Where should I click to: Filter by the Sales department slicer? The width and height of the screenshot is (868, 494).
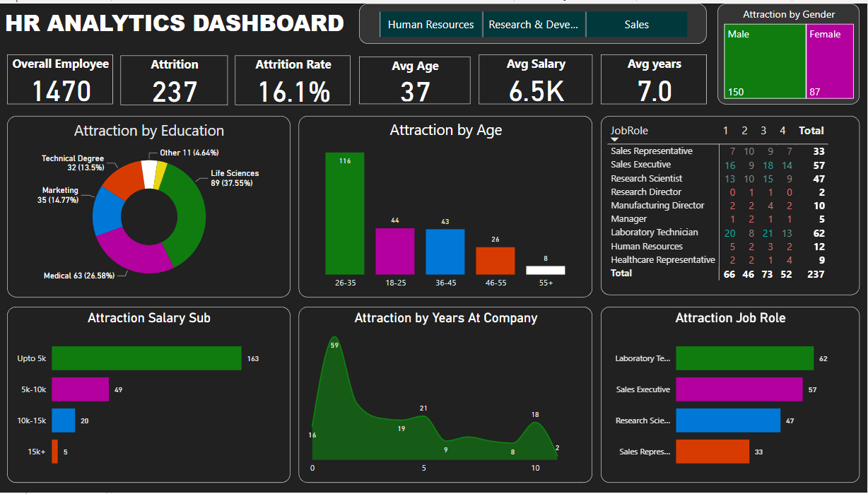coord(636,25)
